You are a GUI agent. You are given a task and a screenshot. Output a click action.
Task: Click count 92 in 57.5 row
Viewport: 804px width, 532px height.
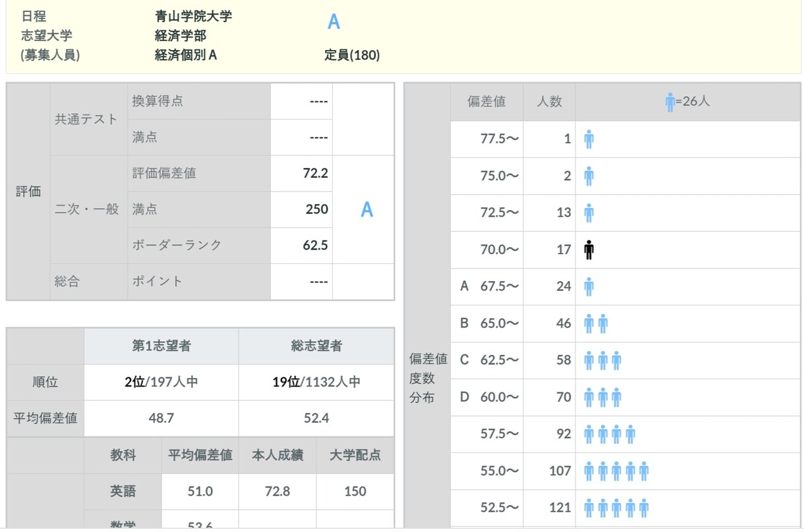pos(563,435)
